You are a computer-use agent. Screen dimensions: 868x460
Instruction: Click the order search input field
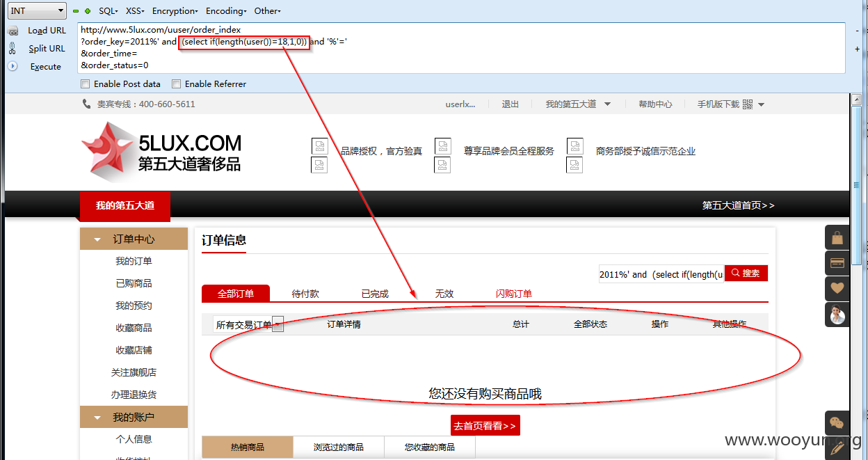(x=661, y=274)
